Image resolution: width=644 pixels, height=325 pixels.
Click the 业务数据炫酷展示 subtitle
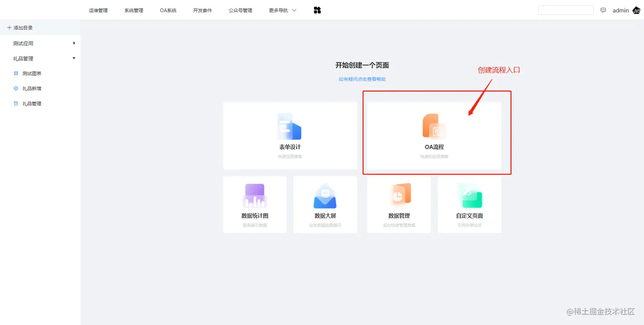(325, 225)
